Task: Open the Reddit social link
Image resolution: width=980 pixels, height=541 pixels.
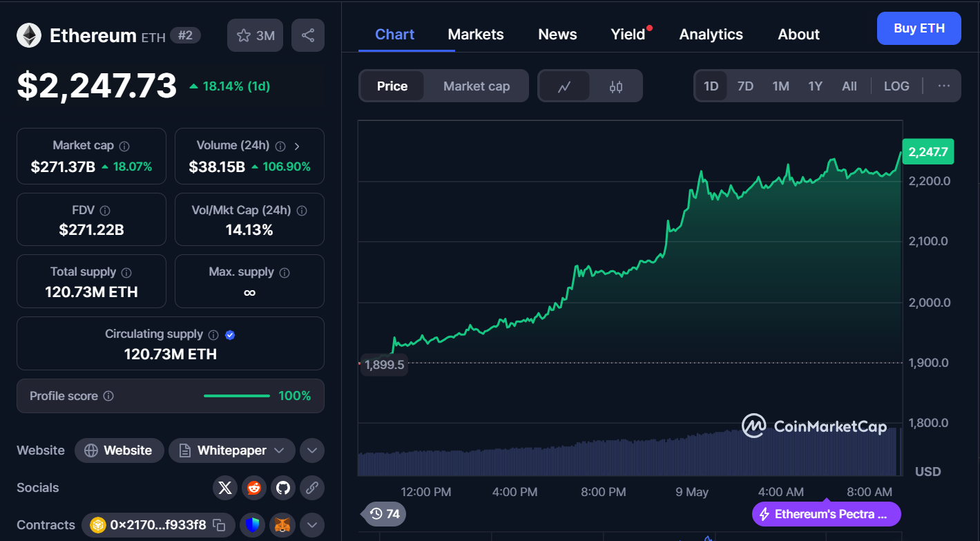Action: tap(254, 488)
